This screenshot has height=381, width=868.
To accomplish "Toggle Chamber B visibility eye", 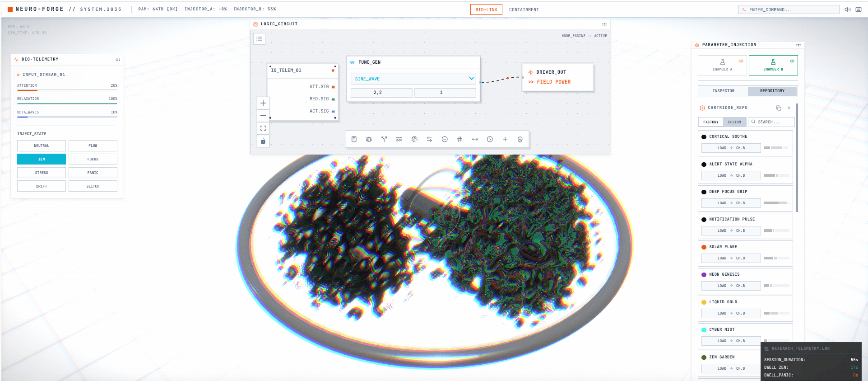I will pos(792,61).
